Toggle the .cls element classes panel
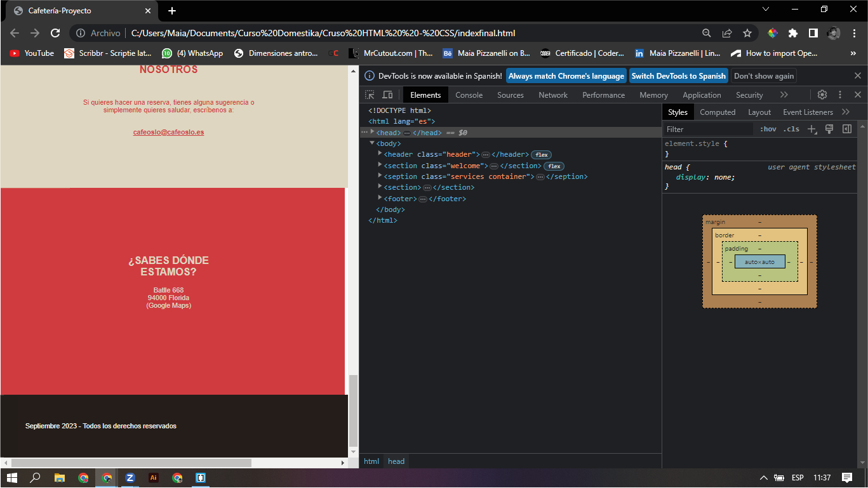Image resolution: width=868 pixels, height=488 pixels. tap(791, 129)
